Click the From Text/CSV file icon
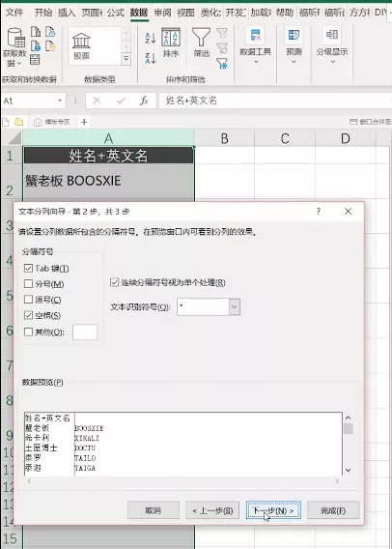Screen dimensions: 392x549 pos(36,32)
